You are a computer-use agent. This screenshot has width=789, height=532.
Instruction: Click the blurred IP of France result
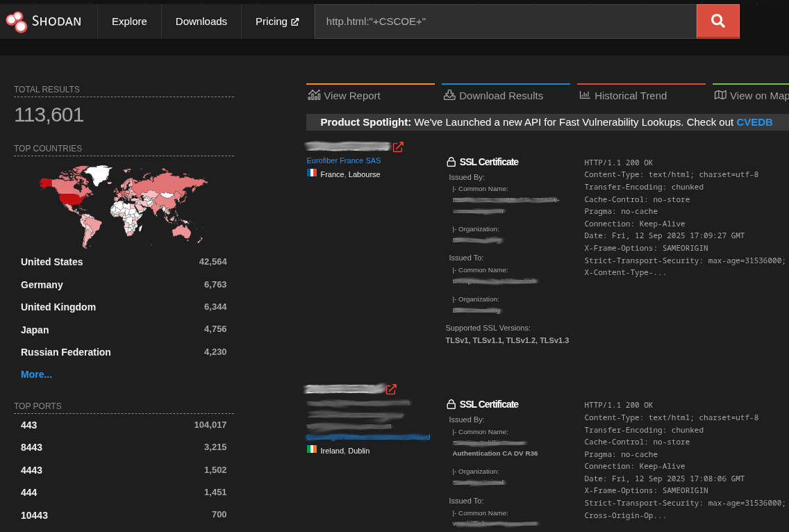point(348,147)
